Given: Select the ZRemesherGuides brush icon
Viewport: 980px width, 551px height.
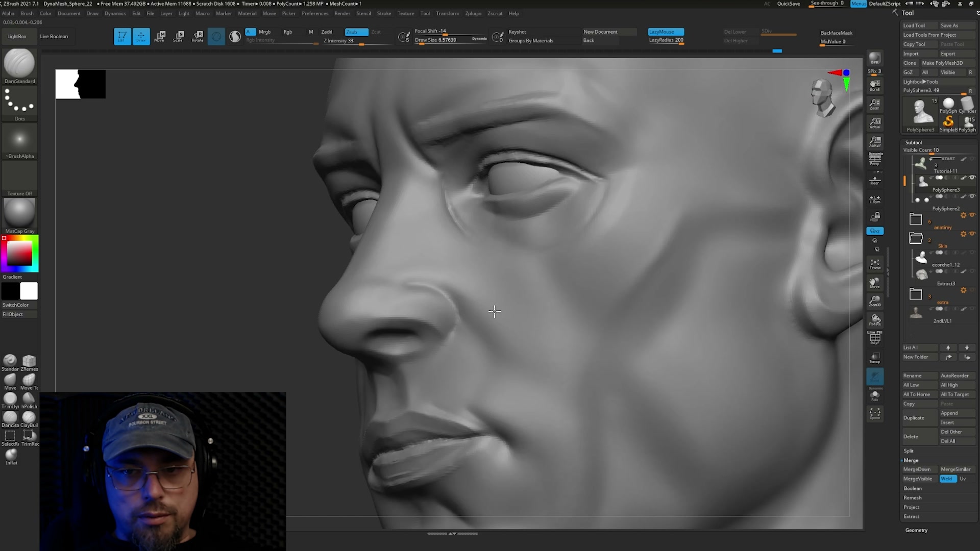Looking at the screenshot, I should (29, 363).
